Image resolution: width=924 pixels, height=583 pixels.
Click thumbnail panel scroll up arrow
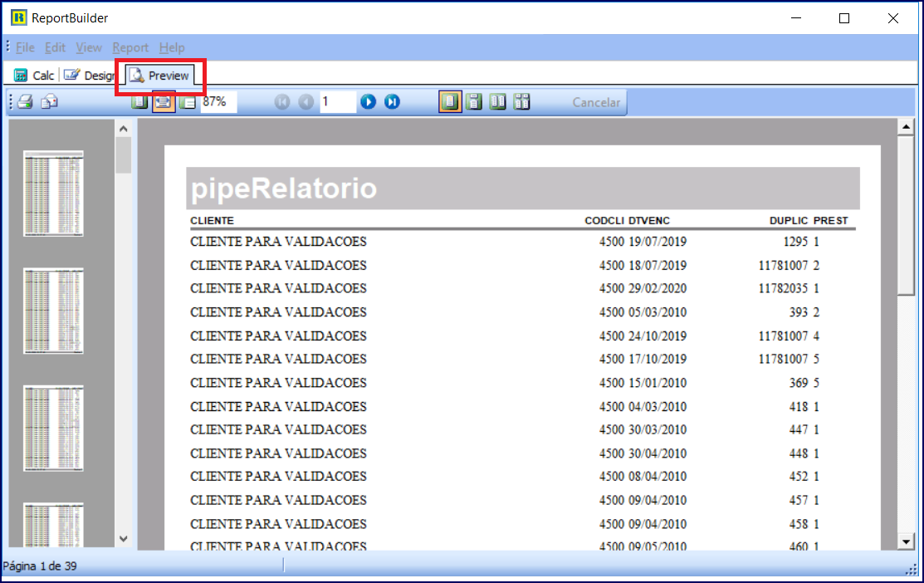click(123, 129)
